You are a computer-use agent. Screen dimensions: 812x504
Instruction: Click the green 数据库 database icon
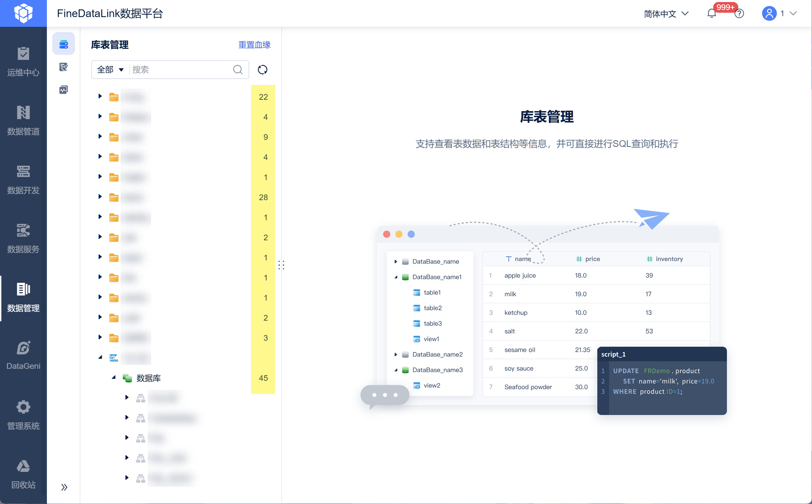(x=127, y=378)
